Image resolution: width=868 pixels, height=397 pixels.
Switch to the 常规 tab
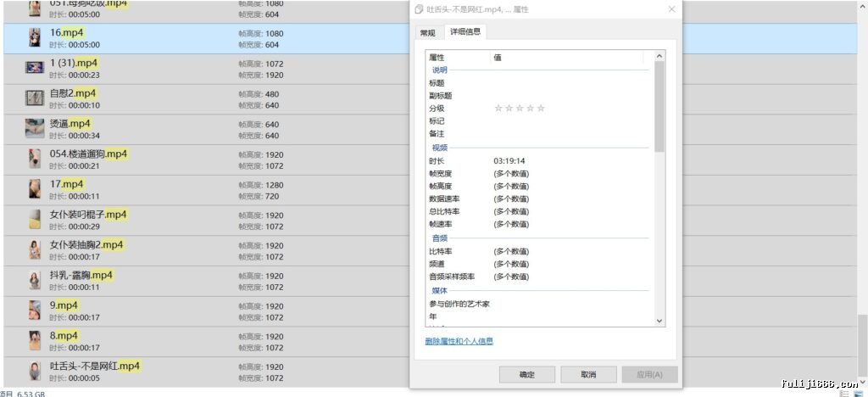point(427,33)
